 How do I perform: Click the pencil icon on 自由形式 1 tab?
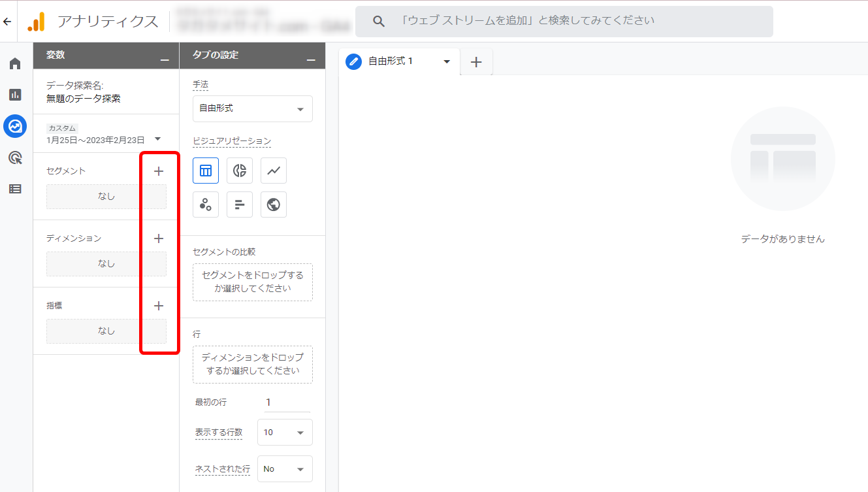353,61
